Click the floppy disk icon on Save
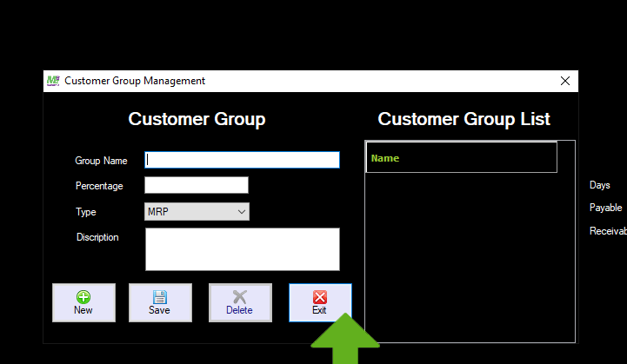 coord(160,297)
